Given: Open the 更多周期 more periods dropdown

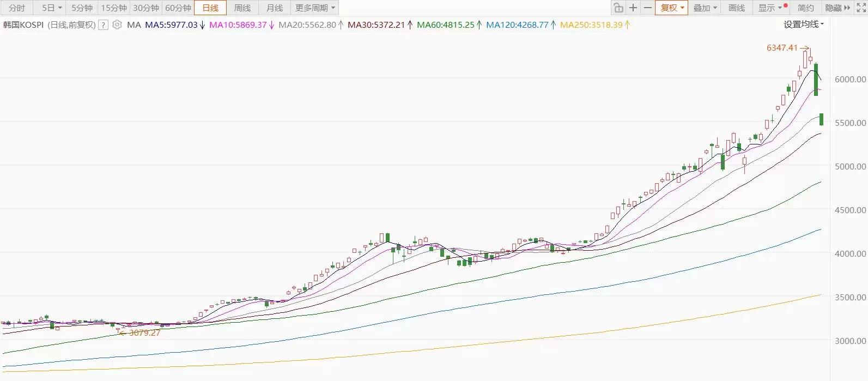Looking at the screenshot, I should [x=315, y=8].
